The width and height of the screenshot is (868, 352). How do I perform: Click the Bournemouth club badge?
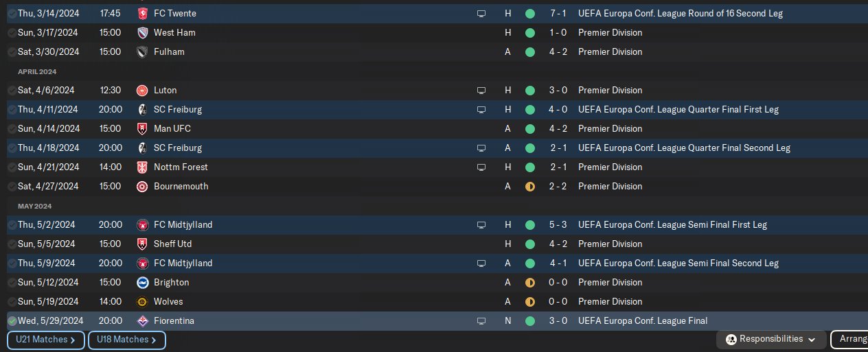tap(142, 186)
